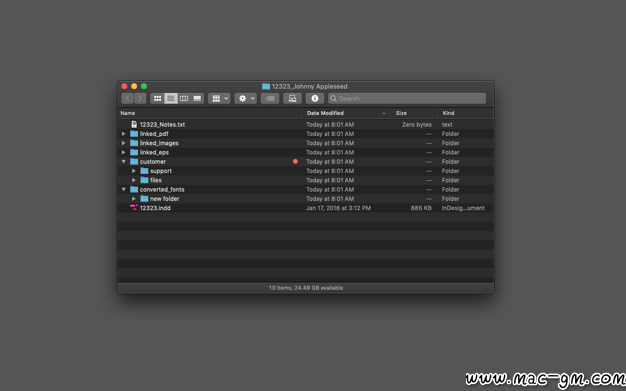Click the red tag dot on customer
The width and height of the screenshot is (626, 391).
[295, 161]
